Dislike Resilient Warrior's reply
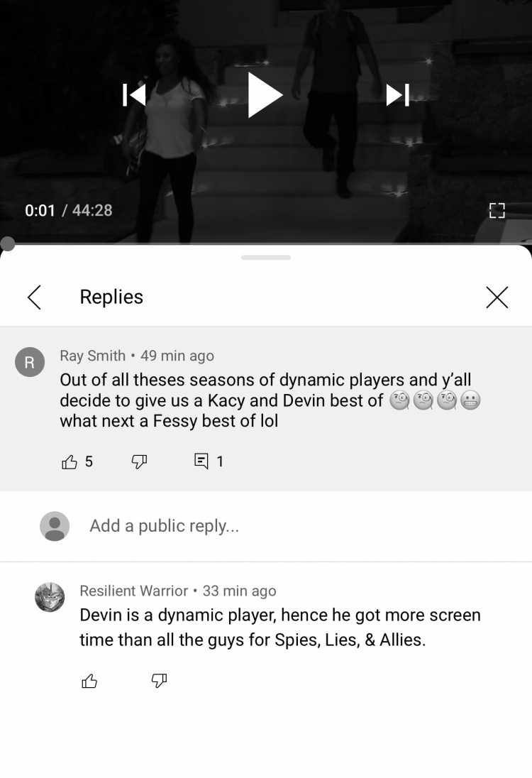Image resolution: width=532 pixels, height=778 pixels. 159,681
